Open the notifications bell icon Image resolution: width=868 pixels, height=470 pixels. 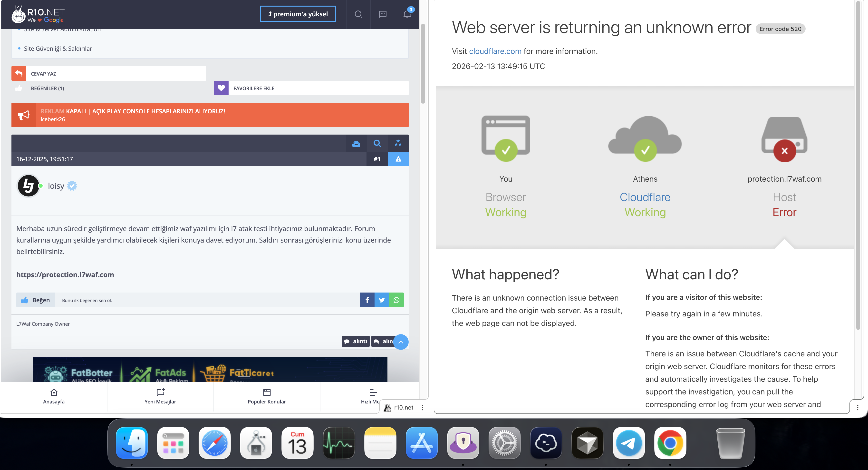click(407, 14)
